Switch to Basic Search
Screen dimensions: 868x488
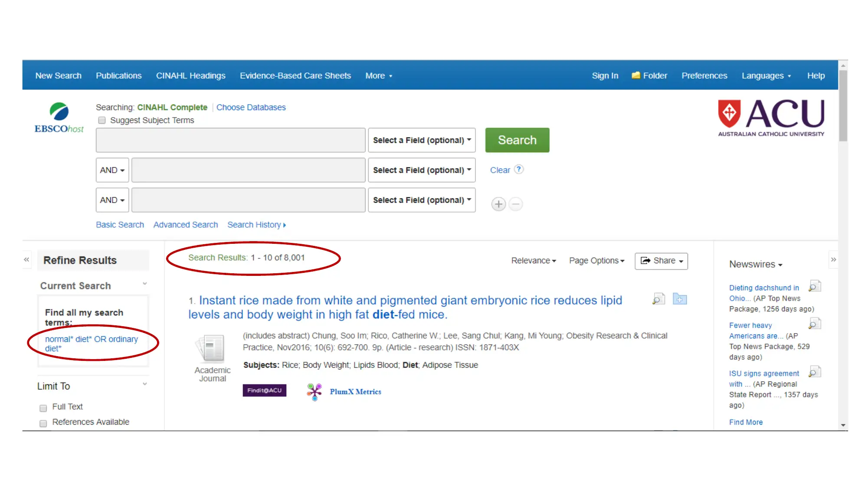(x=120, y=225)
